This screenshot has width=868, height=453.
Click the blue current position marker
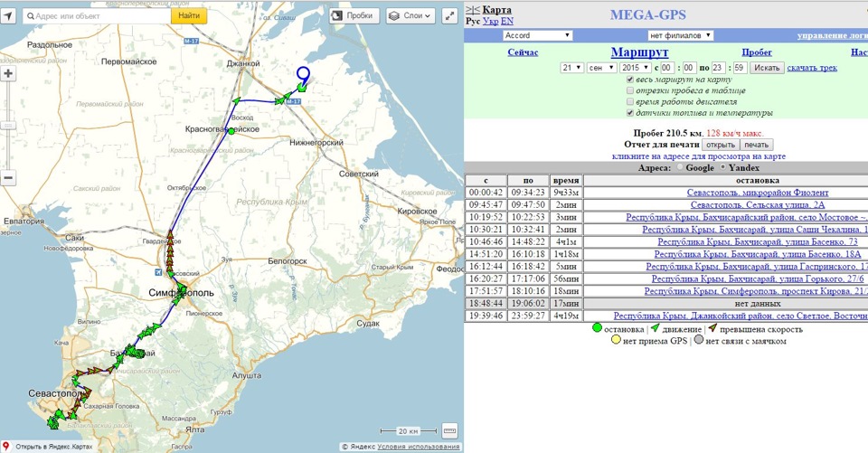click(x=303, y=75)
